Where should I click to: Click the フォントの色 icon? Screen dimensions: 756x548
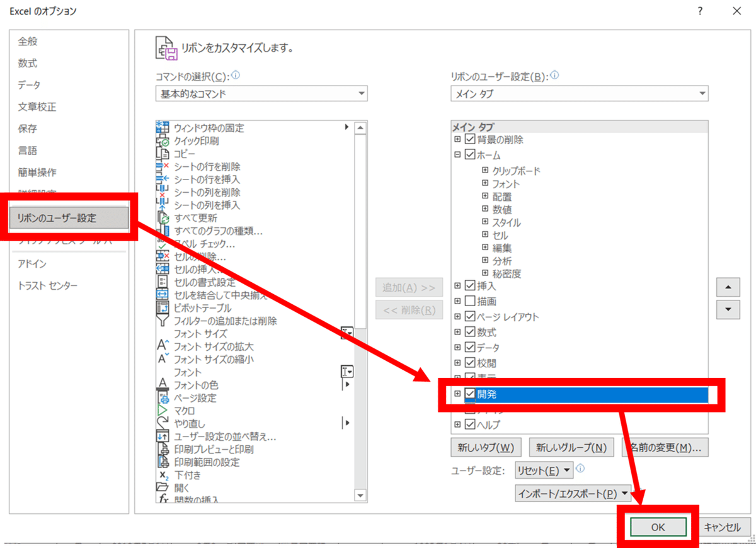pyautogui.click(x=162, y=385)
